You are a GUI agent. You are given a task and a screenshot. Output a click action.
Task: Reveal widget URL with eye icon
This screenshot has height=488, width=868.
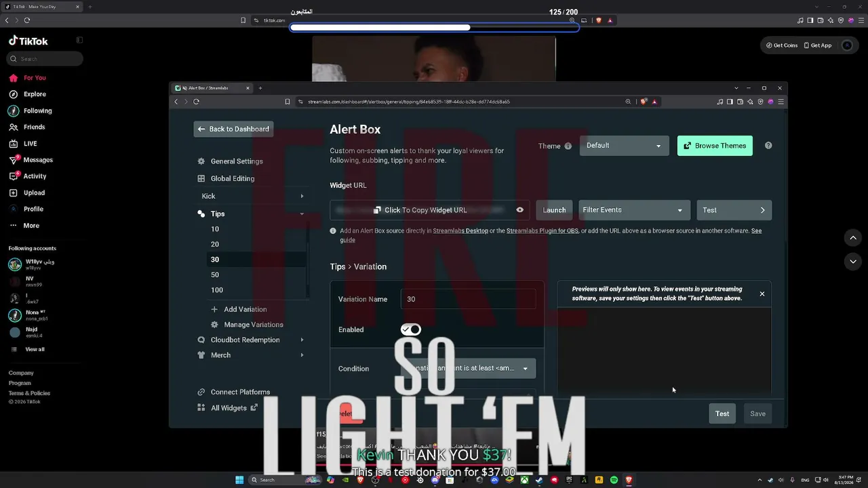(x=519, y=210)
